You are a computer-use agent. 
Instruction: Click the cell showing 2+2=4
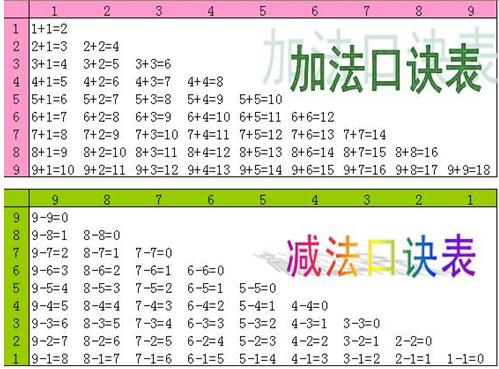pos(101,46)
